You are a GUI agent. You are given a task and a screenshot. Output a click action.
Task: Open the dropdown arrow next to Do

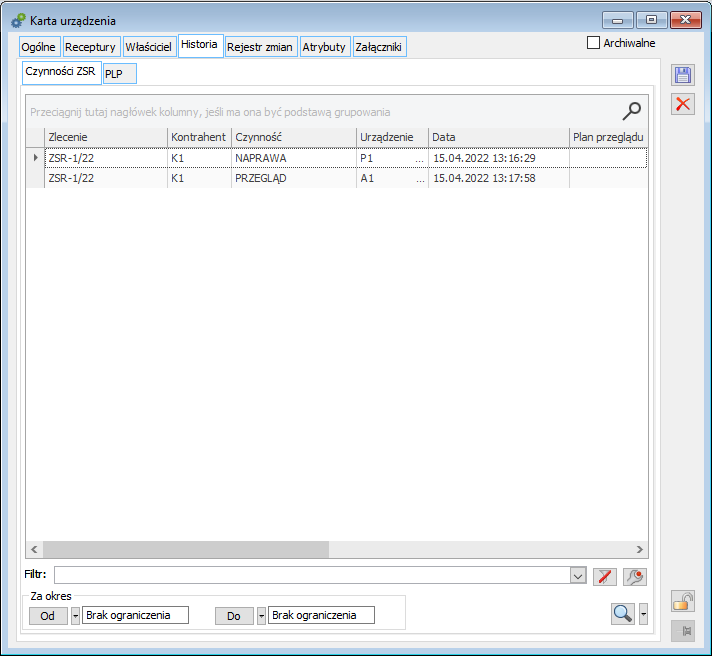click(x=262, y=616)
